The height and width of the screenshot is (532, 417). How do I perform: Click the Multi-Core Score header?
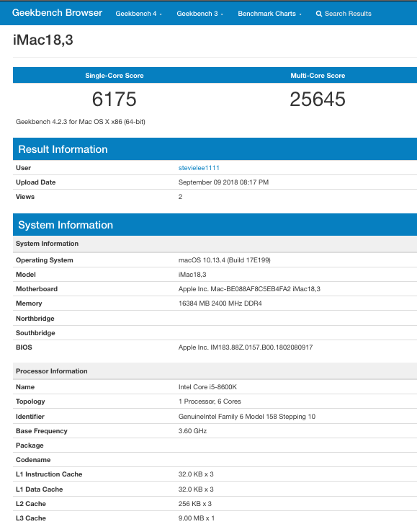coord(318,76)
